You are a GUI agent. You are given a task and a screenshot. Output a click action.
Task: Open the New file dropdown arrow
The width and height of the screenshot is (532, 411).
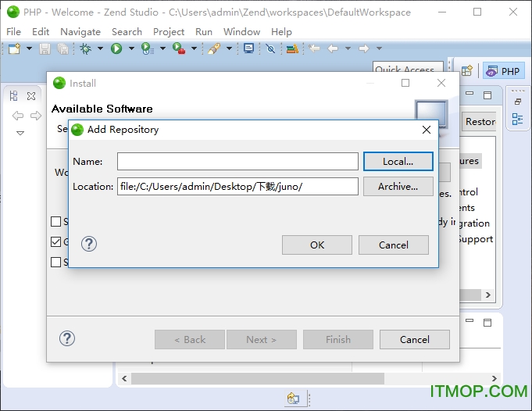29,48
